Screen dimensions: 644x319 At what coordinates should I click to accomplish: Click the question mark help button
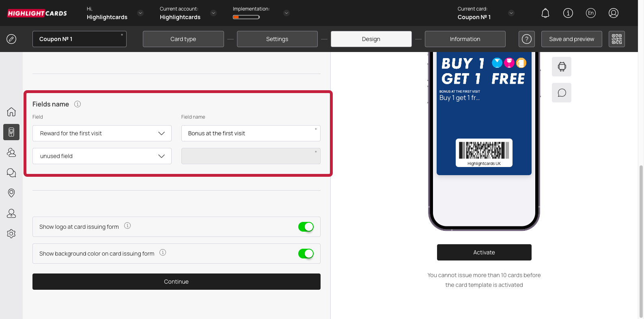526,39
